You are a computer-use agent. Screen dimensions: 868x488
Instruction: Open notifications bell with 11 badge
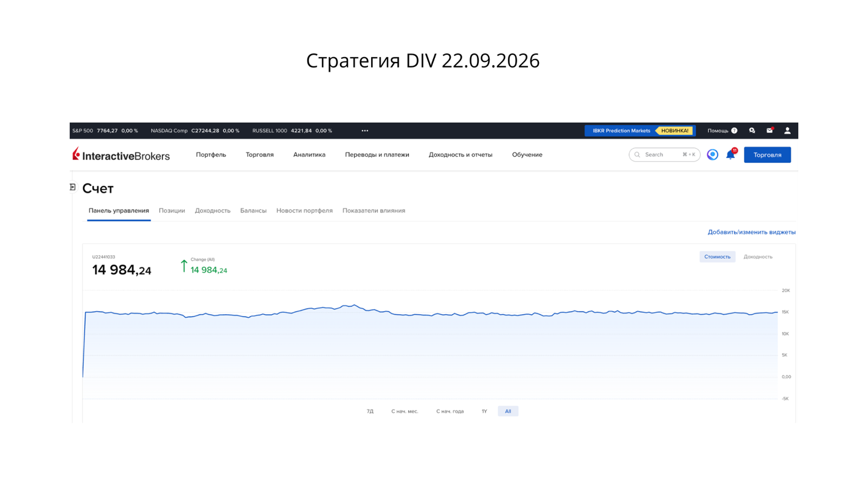[x=731, y=154]
